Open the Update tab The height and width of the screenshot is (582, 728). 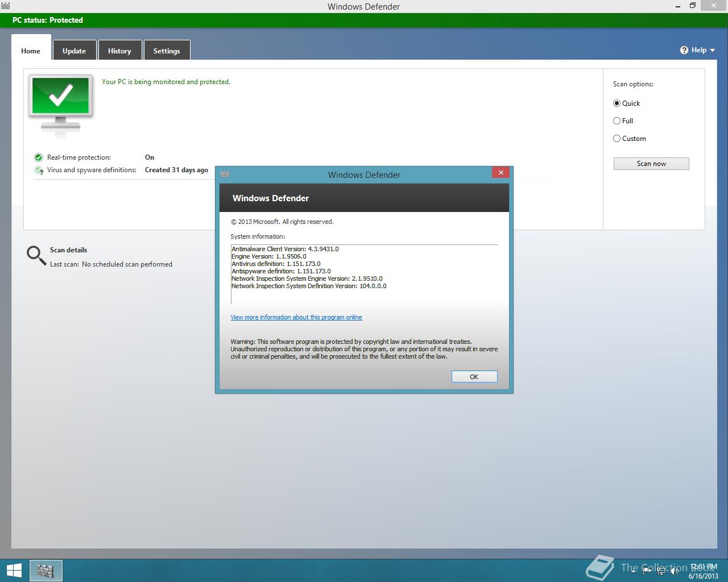tap(74, 51)
